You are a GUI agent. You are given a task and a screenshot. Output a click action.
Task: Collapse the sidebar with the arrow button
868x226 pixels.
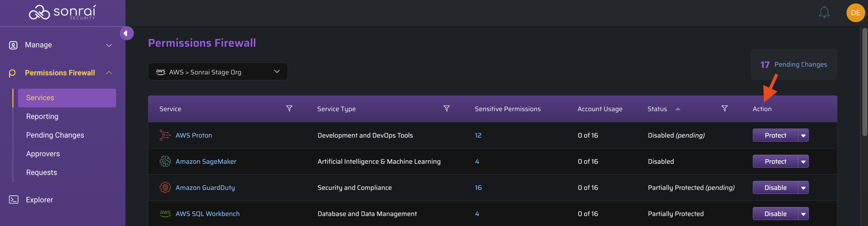(127, 33)
